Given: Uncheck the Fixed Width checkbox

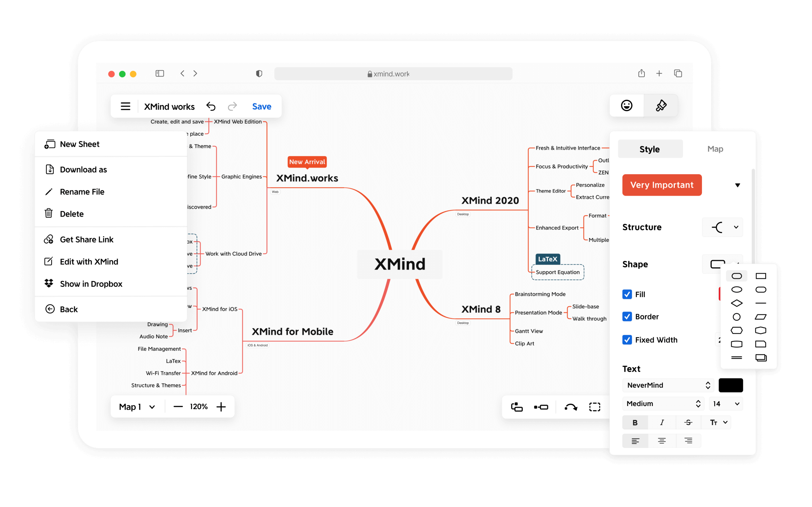Looking at the screenshot, I should (627, 340).
